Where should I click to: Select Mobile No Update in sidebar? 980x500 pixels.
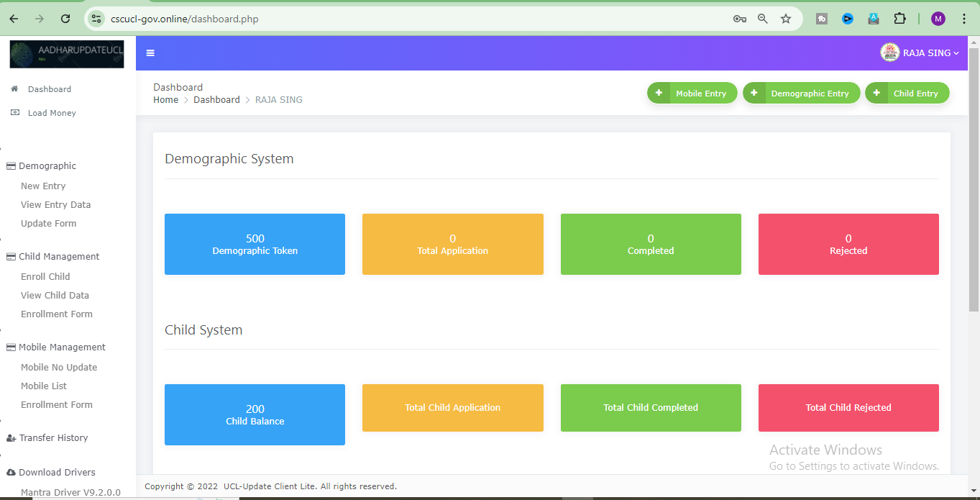[59, 367]
